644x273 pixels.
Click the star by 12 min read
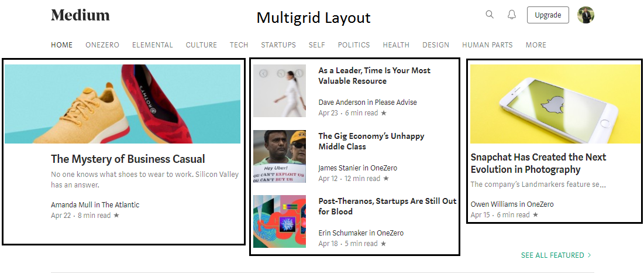[x=385, y=178]
